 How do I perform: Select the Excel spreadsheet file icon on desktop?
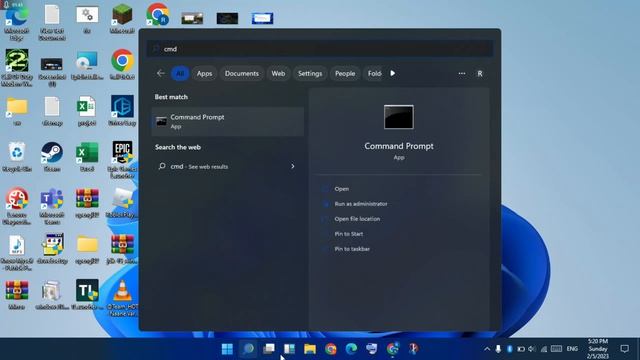tap(87, 110)
